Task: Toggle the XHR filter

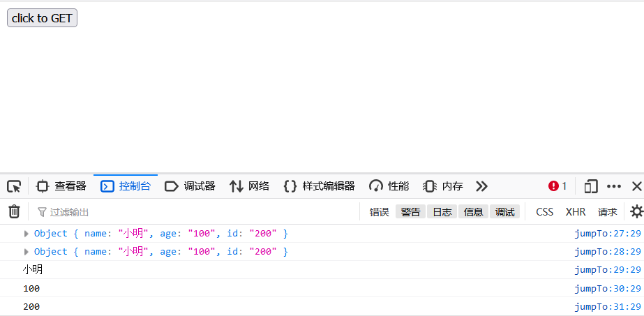Action: pos(576,212)
